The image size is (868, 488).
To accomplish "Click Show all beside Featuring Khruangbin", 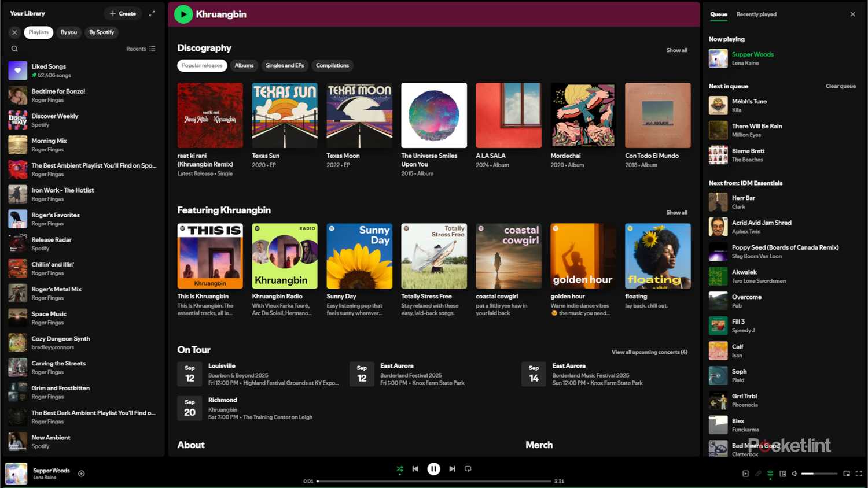I will tap(676, 213).
